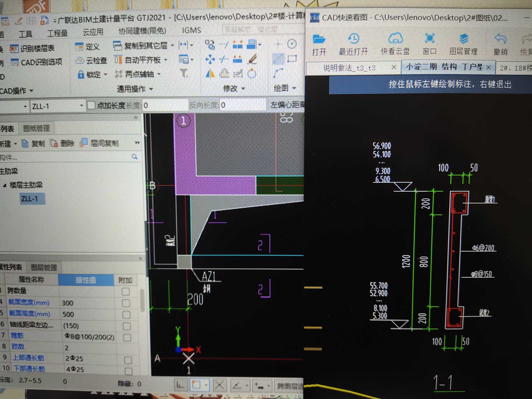Open 图层管理 in CAD快速看图
This screenshot has height=399, width=532.
point(463,44)
